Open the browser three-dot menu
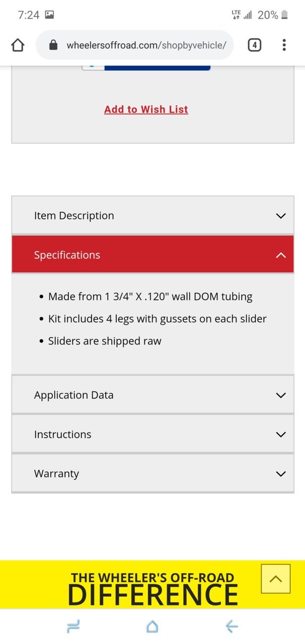The width and height of the screenshot is (305, 644). click(x=284, y=45)
